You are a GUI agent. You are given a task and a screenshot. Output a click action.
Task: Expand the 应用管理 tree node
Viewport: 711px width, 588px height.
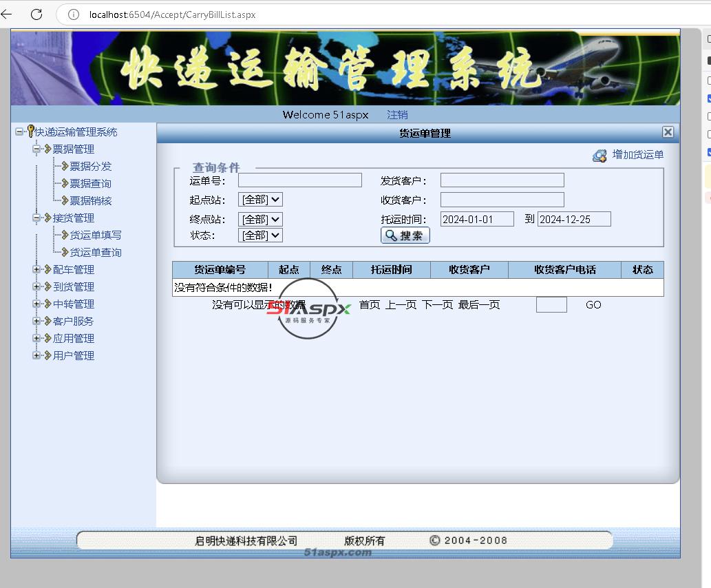(x=36, y=339)
